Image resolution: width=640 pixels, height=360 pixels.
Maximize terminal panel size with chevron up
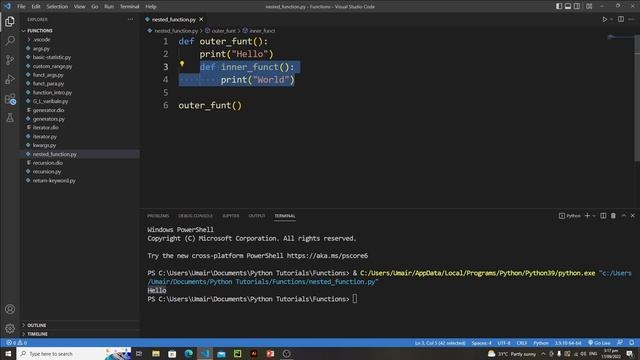pyautogui.click(x=624, y=216)
